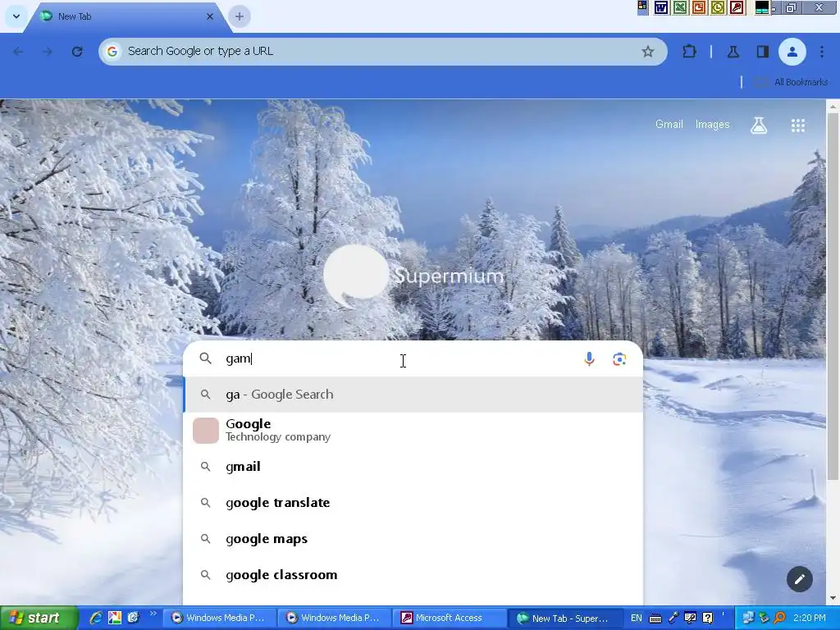Go back using the back arrow
840x630 pixels.
point(18,52)
